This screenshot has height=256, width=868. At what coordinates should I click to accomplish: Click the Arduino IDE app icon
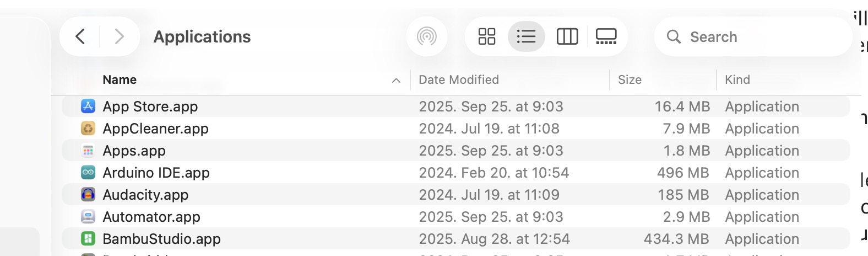88,173
